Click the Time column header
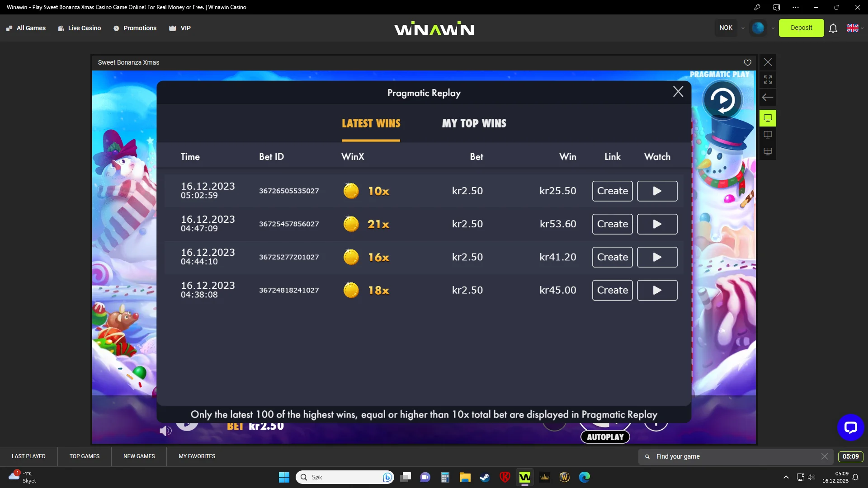Viewport: 868px width, 488px height. (190, 157)
